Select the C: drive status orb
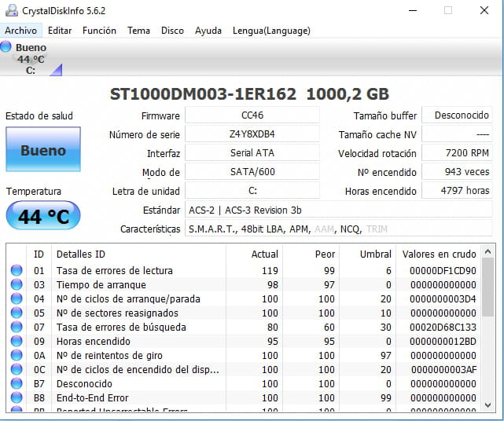The height and width of the screenshot is (421, 504). pos(6,46)
